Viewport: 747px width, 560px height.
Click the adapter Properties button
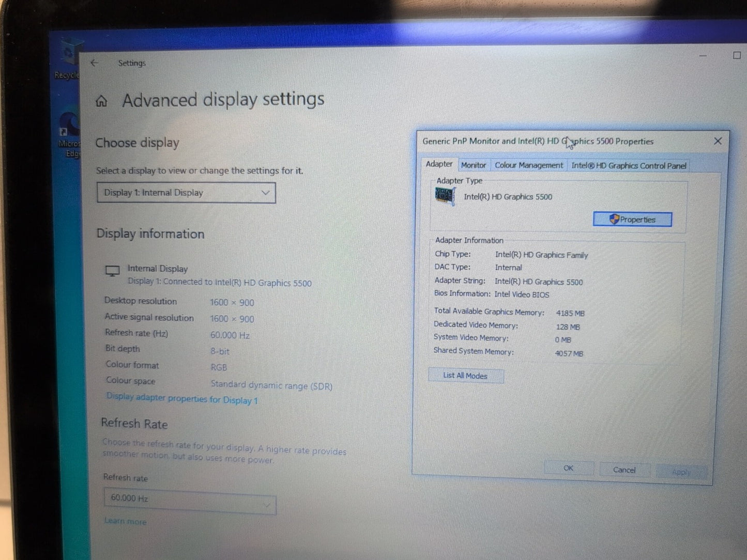632,220
